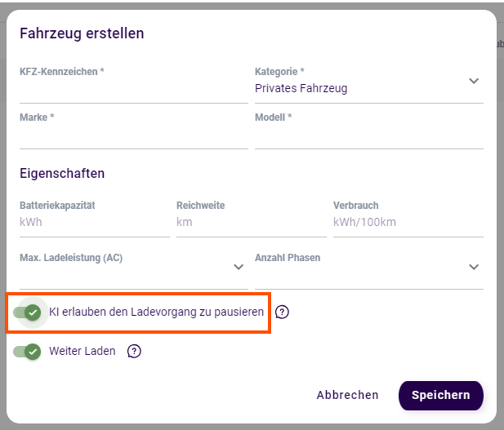The height and width of the screenshot is (430, 504).
Task: Click the Reichweite km input
Action: coord(251,222)
